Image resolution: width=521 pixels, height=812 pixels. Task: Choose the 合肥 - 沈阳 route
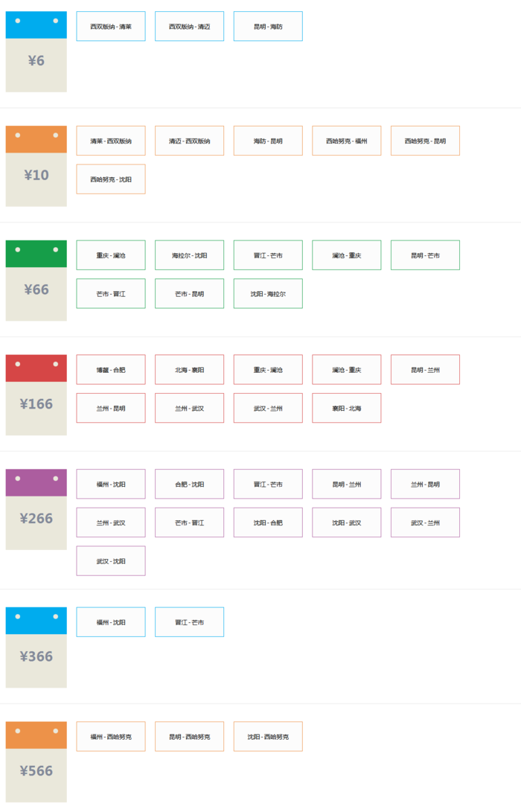tap(189, 485)
